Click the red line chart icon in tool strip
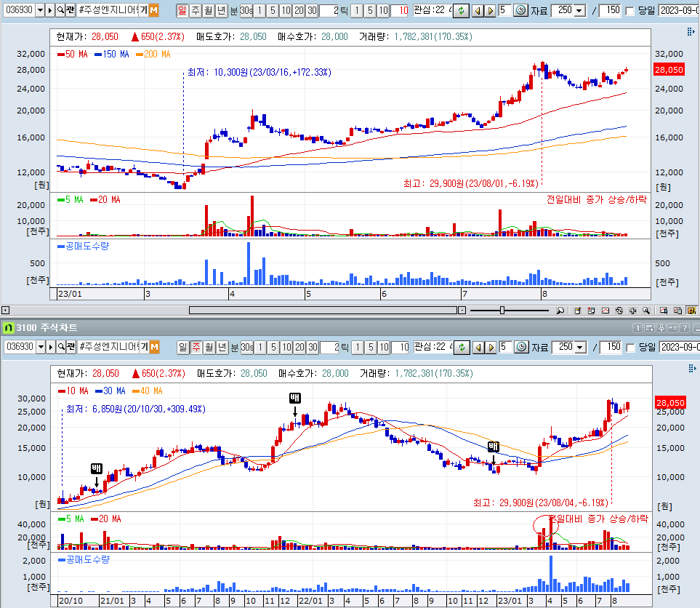Image resolution: width=700 pixels, height=608 pixels. click(x=606, y=311)
